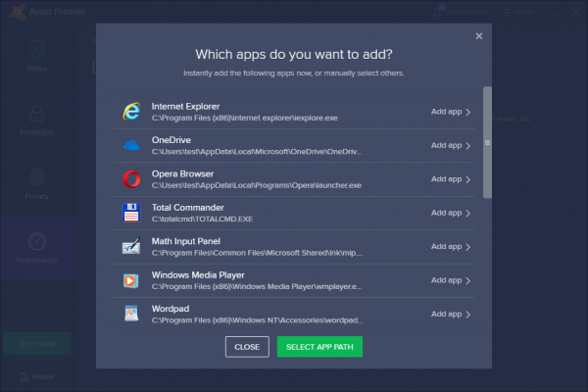Click the Total Commander floppy disk icon
This screenshot has height=392, width=588.
(131, 213)
